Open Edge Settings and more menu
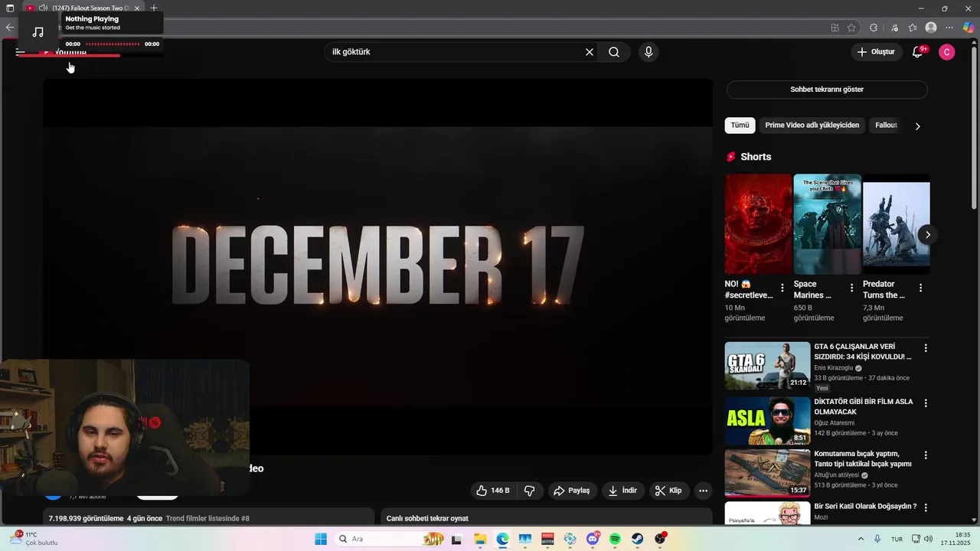The height and width of the screenshot is (551, 980). pos(949,28)
